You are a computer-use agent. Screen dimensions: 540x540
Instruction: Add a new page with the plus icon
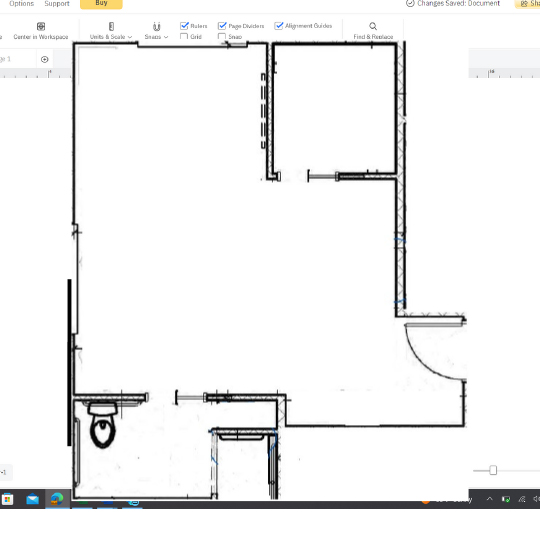pyautogui.click(x=44, y=59)
